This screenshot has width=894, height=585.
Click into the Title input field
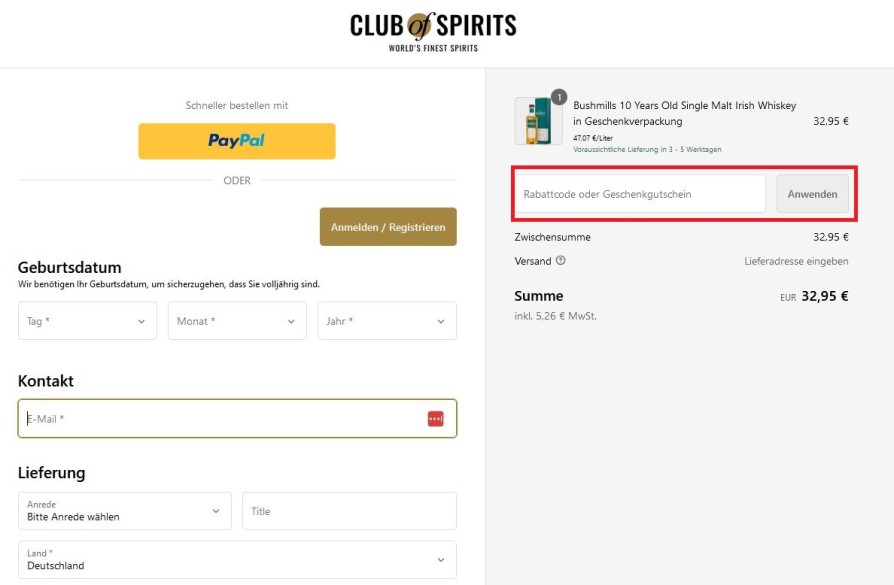pos(349,511)
